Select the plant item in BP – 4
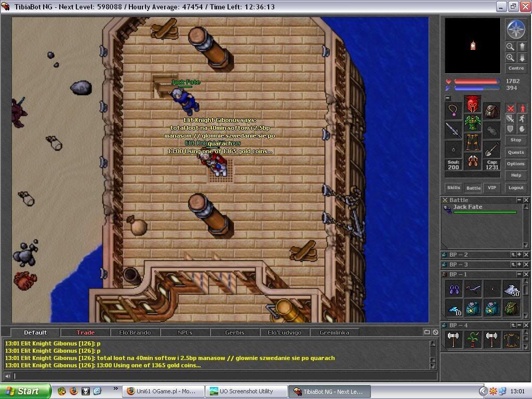This screenshot has height=399, width=532. coord(473,340)
